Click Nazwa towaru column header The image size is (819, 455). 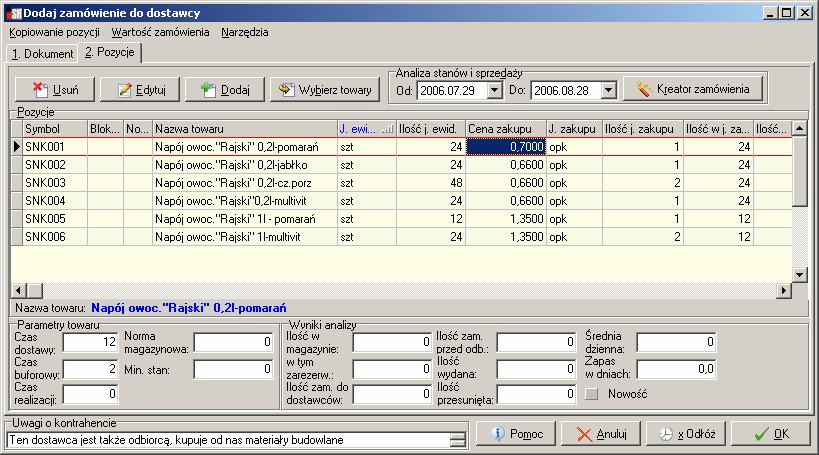pyautogui.click(x=244, y=129)
